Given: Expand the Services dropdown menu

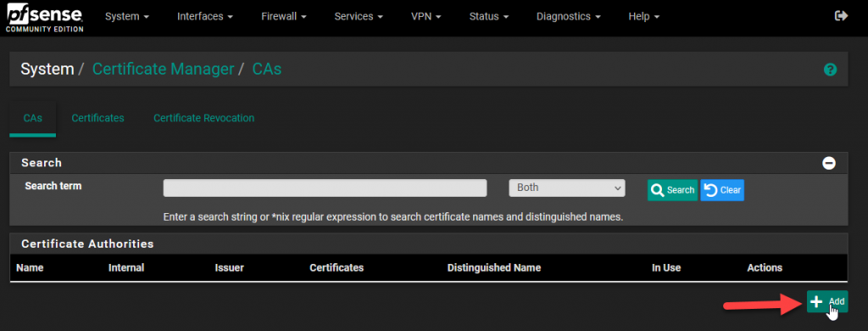Looking at the screenshot, I should click(x=359, y=17).
